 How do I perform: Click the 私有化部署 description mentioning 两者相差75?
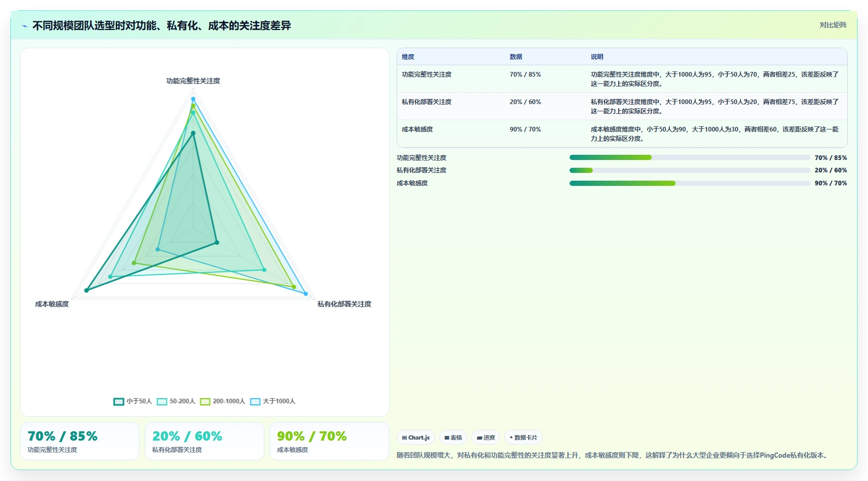715,107
